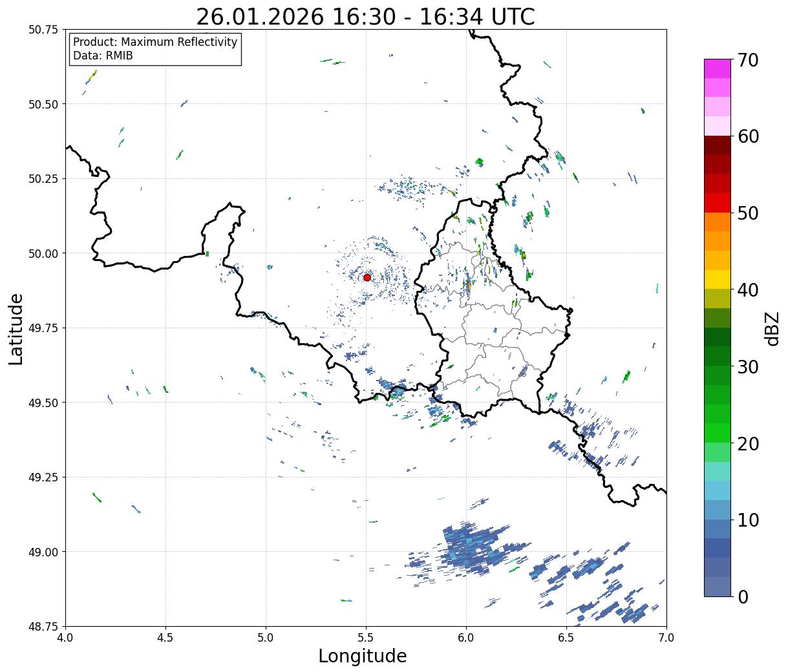The image size is (788, 672).
Task: Click the colorbar tick label 0
Action: pos(743,596)
